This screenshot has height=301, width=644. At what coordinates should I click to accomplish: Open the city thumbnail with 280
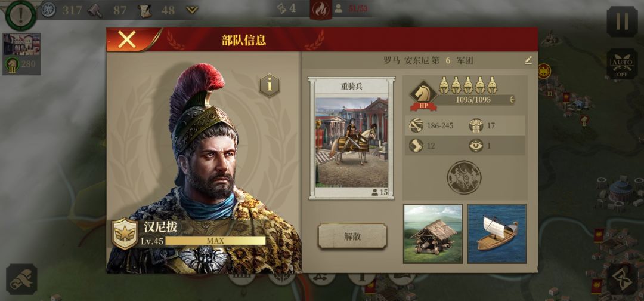click(22, 54)
